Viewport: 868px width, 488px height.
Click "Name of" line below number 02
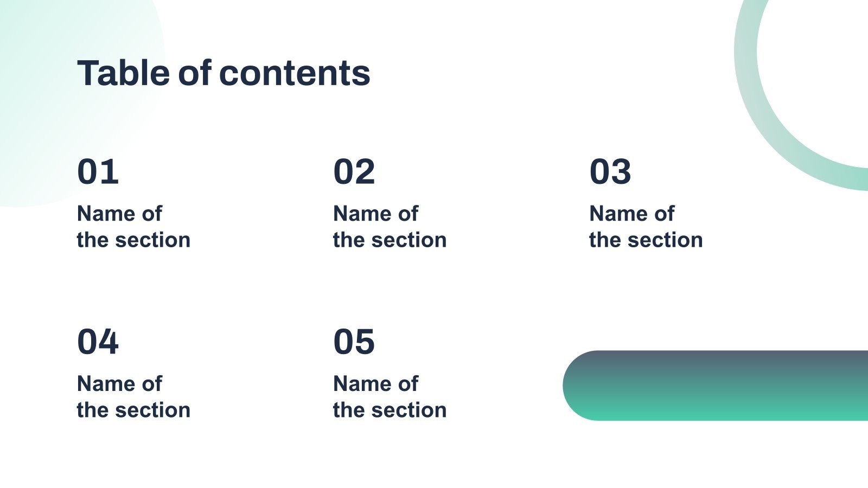[x=375, y=214]
